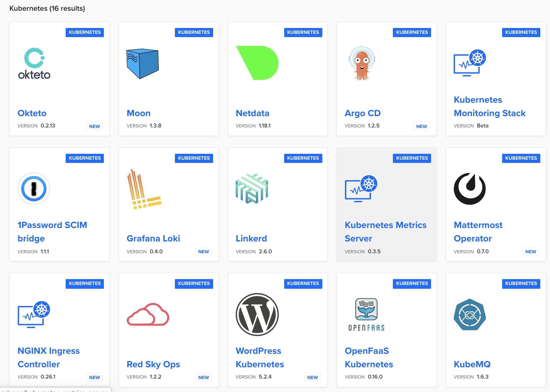This screenshot has width=550, height=392.
Task: Open Mattermost Operator title link
Action: (x=478, y=232)
